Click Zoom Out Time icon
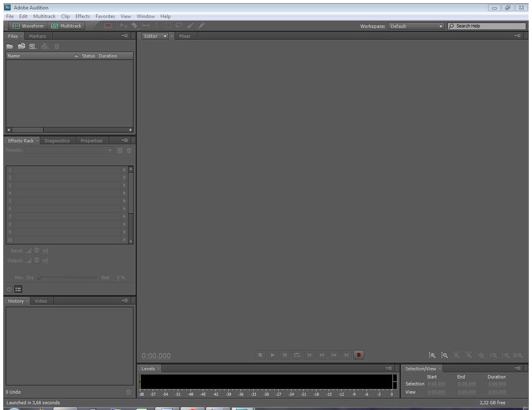 point(469,355)
